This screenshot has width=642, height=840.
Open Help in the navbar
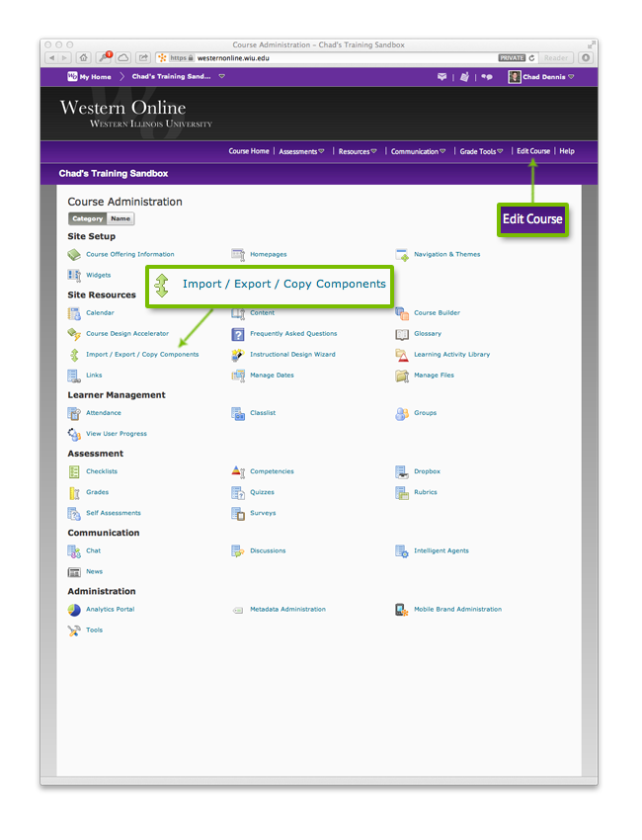coord(567,151)
